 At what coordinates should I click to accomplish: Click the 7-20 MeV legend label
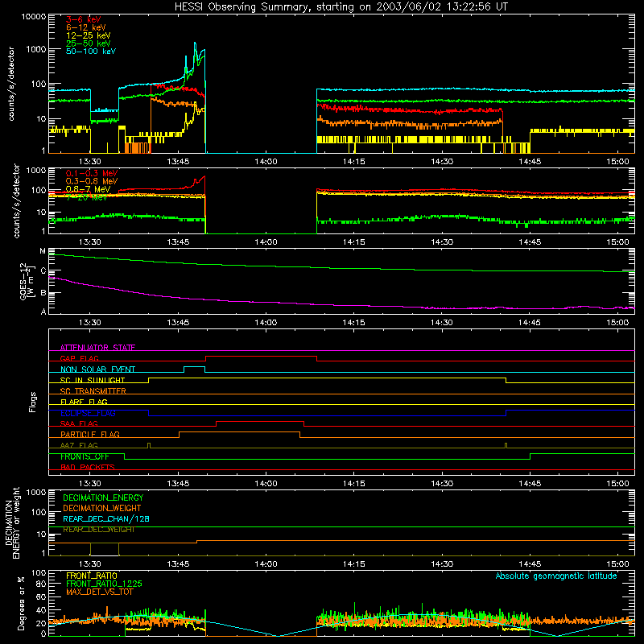[86, 197]
